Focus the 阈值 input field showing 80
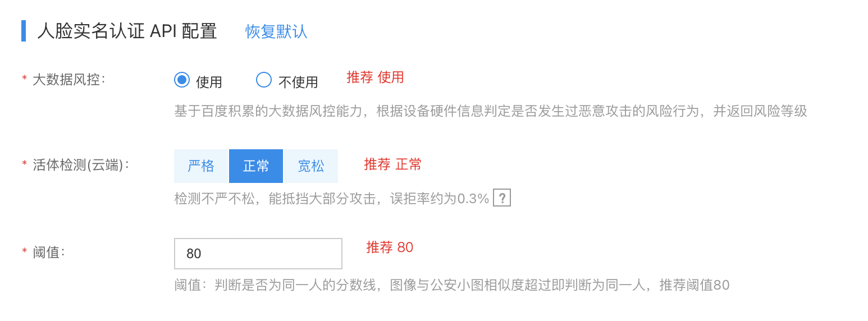This screenshot has height=321, width=868. pos(258,254)
